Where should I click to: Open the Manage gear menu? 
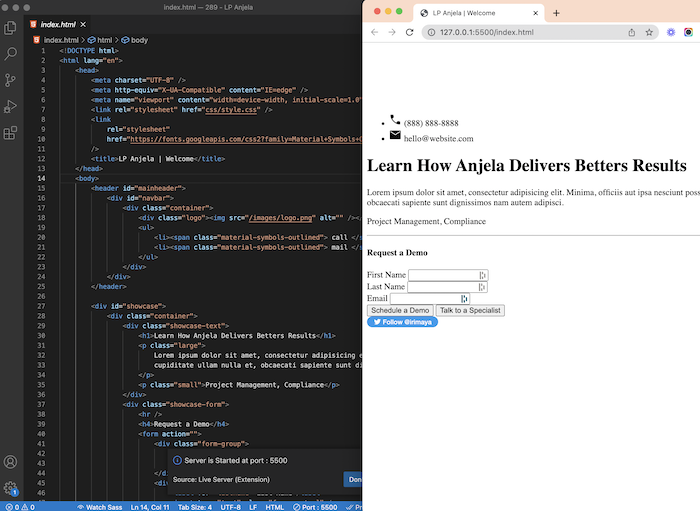pos(10,488)
